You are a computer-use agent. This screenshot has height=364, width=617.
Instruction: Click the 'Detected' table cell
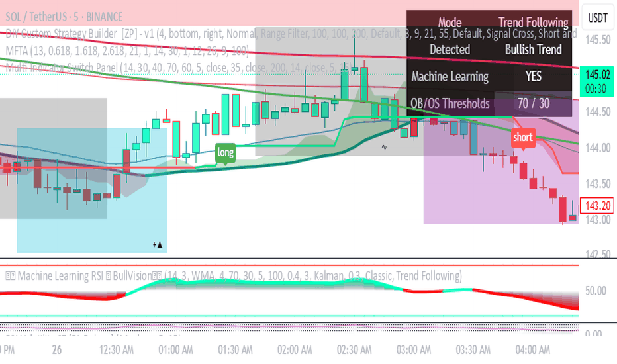(450, 50)
